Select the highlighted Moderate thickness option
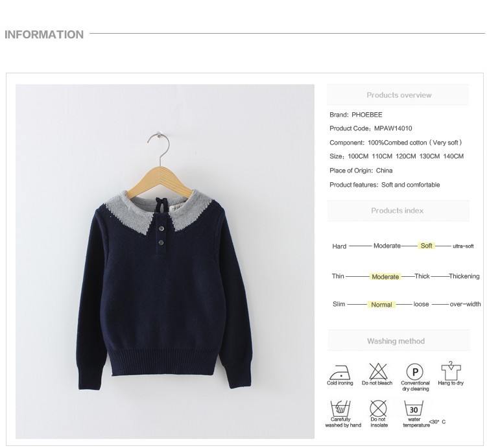Viewport: 487px width, 448px height. click(x=385, y=277)
